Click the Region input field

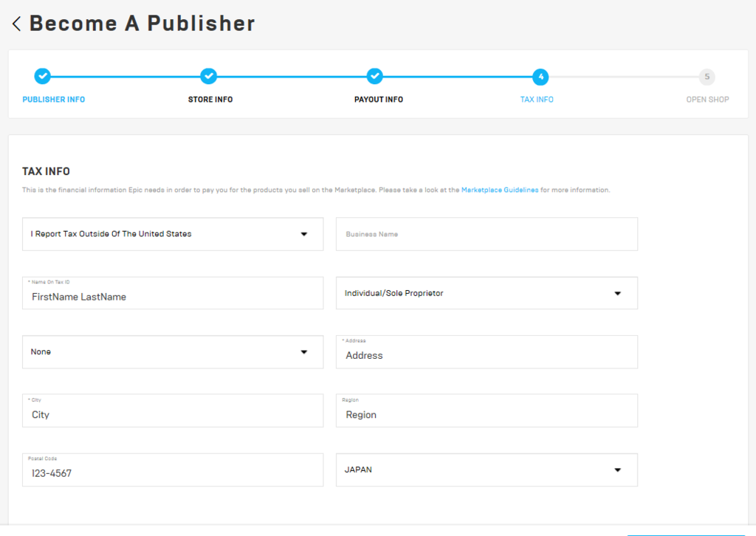click(x=487, y=410)
